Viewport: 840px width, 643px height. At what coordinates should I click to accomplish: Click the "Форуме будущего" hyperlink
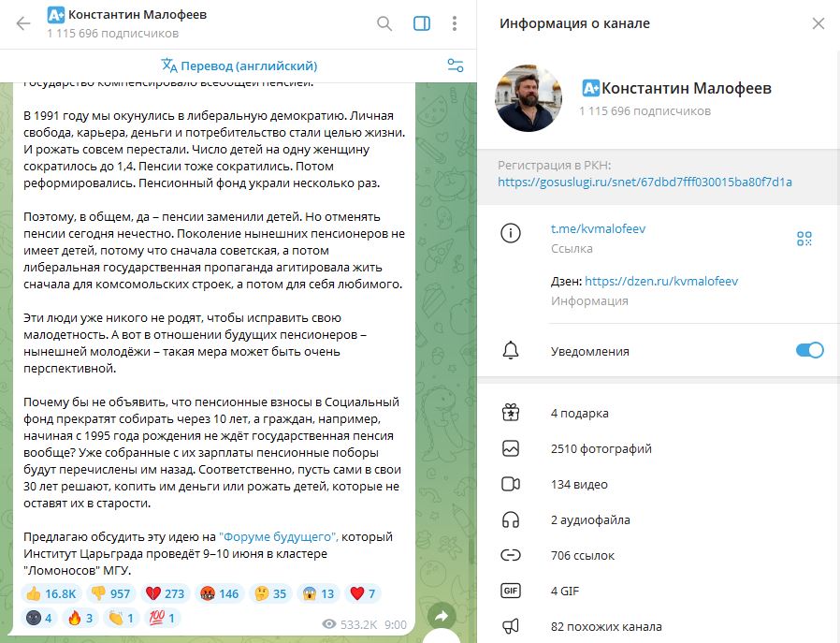click(x=278, y=537)
